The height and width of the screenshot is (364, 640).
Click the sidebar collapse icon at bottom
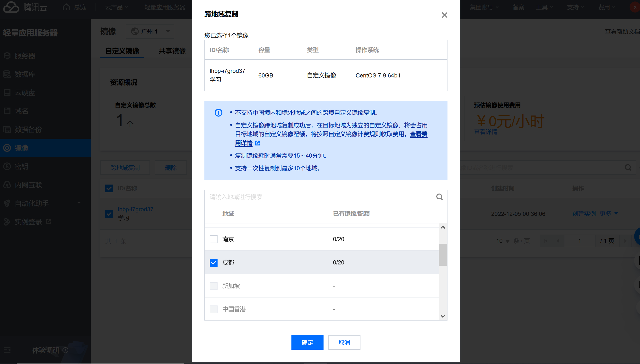click(x=7, y=350)
